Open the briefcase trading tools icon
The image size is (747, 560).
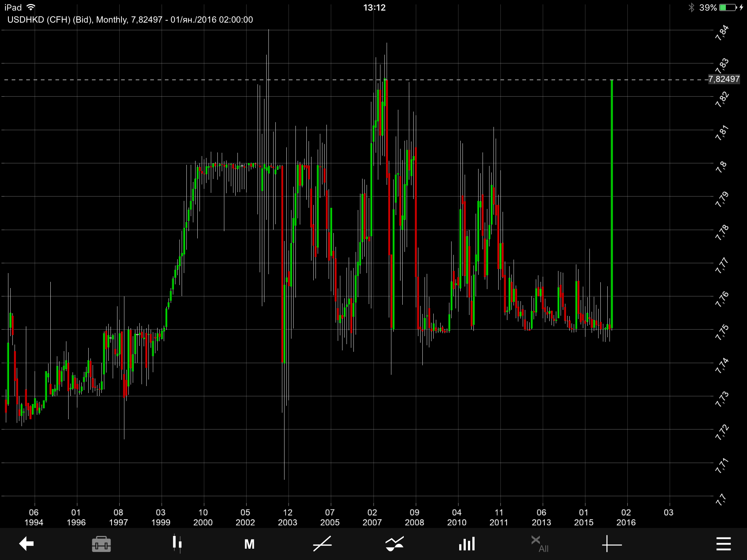click(x=101, y=544)
